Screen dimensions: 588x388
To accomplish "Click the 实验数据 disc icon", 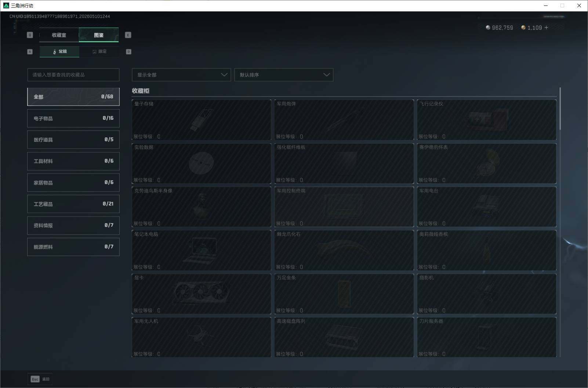I will [x=201, y=163].
